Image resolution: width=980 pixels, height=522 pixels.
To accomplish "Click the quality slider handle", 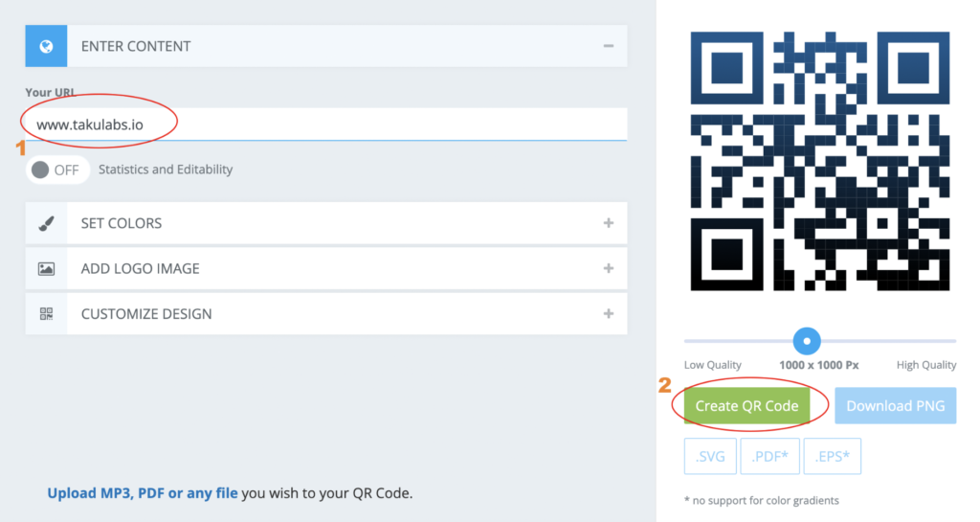I will (807, 341).
